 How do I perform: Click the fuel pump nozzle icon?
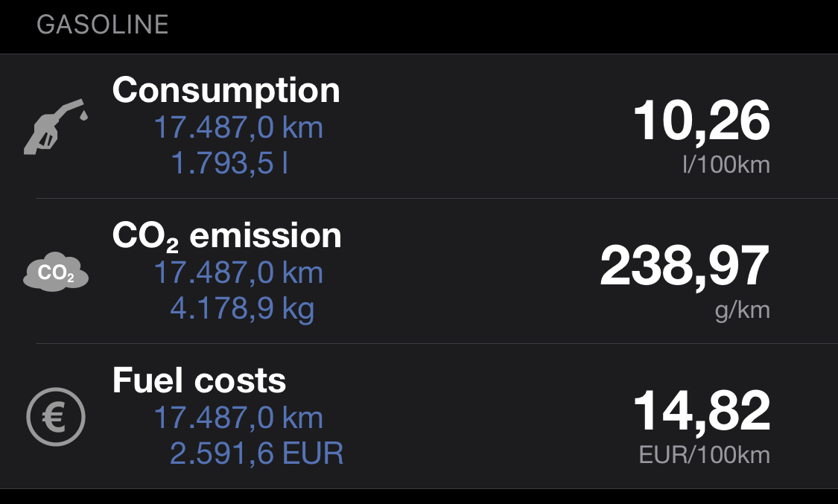pyautogui.click(x=56, y=127)
